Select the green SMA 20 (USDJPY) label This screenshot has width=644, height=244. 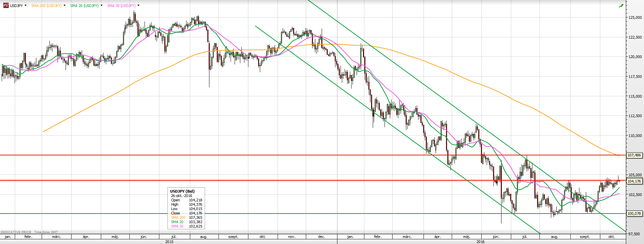(x=84, y=6)
